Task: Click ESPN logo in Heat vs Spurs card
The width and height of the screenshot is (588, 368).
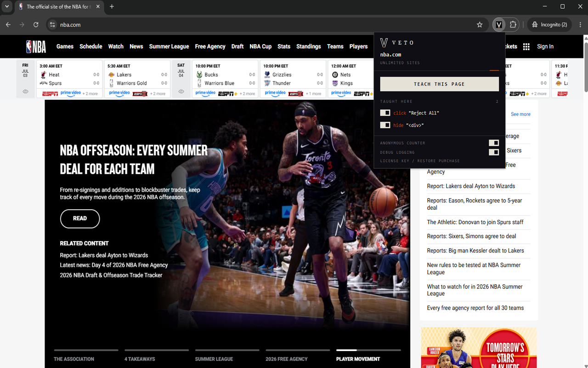Action: 50,93
